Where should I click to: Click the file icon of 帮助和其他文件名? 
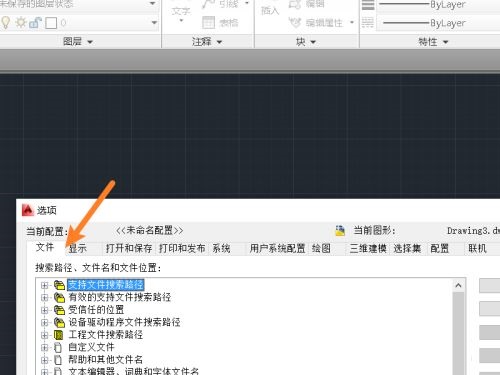click(x=58, y=360)
